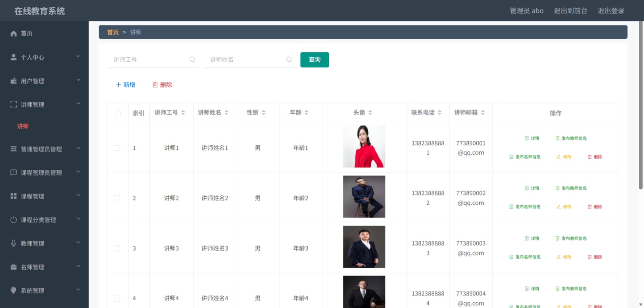Select the 讲师 submenu item
644x308 pixels.
[x=23, y=126]
